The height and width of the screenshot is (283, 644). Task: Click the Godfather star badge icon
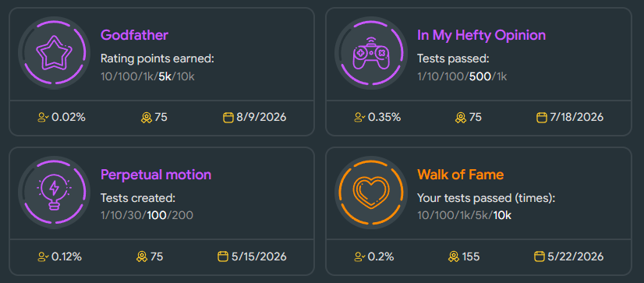coord(55,52)
